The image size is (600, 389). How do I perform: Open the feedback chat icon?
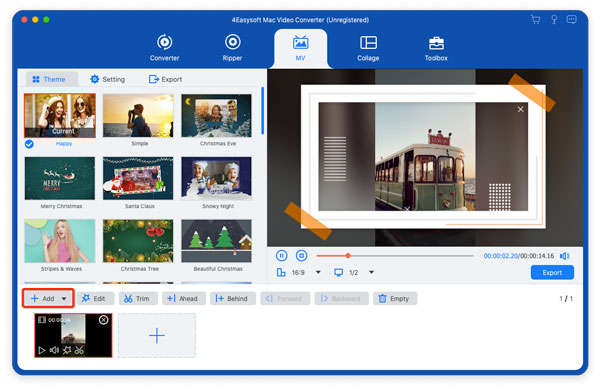point(571,20)
